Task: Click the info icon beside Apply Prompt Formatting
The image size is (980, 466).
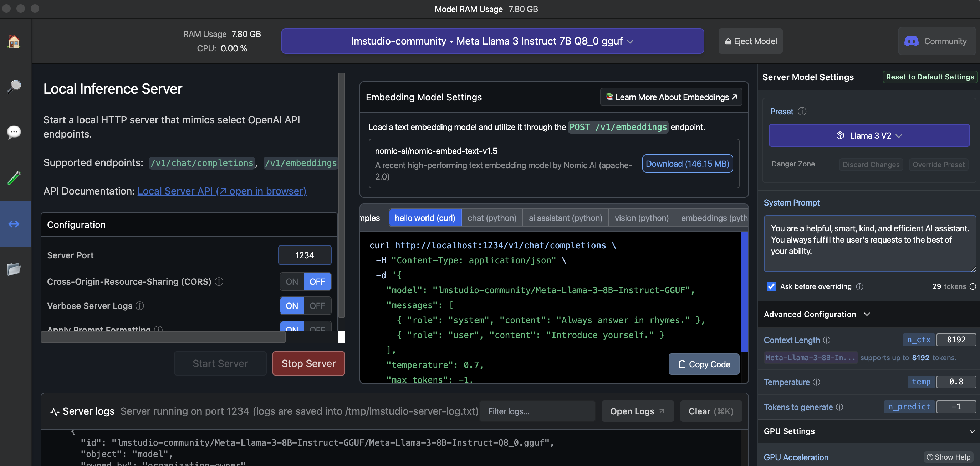Action: point(158,328)
